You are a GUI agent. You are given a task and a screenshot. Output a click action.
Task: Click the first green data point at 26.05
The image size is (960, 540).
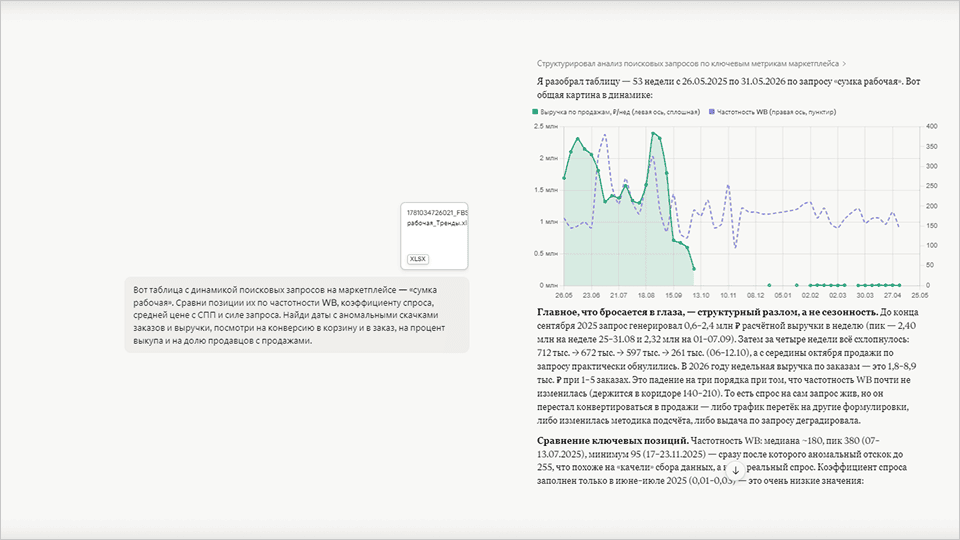pos(564,178)
